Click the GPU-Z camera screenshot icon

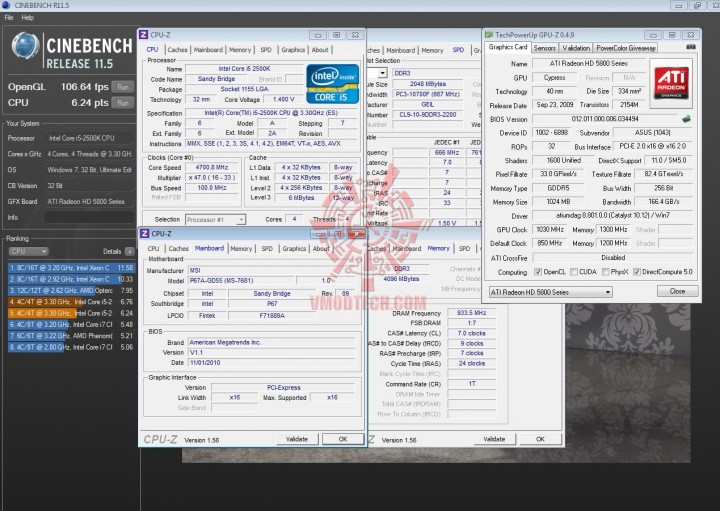[x=691, y=47]
